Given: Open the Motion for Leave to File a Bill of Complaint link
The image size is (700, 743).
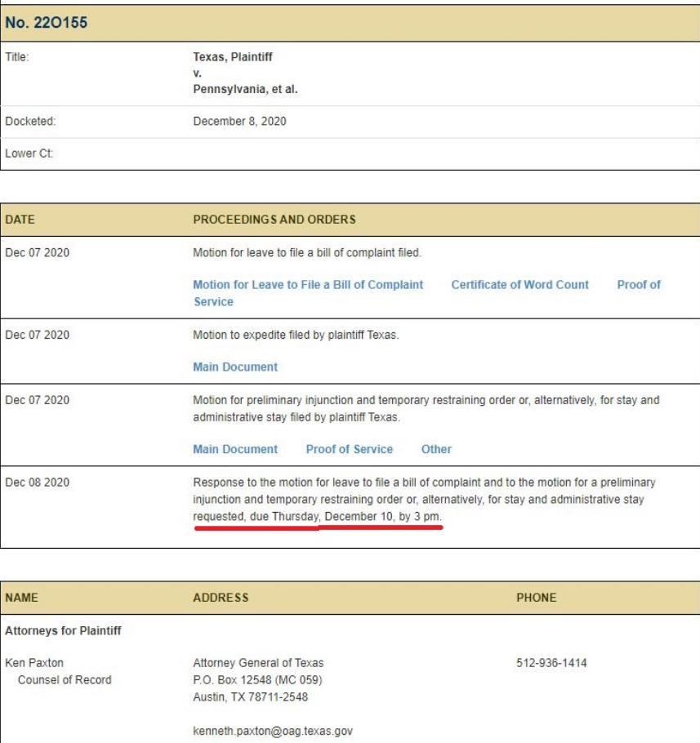Looking at the screenshot, I should [308, 285].
